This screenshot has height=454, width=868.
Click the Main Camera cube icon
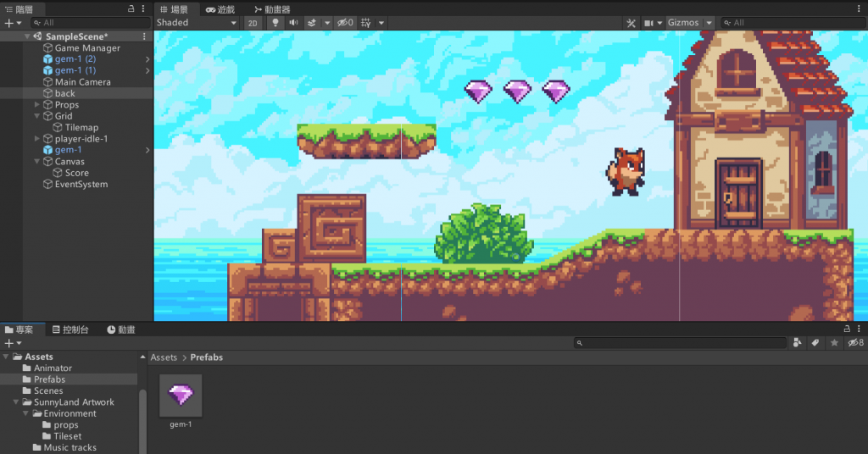(48, 82)
